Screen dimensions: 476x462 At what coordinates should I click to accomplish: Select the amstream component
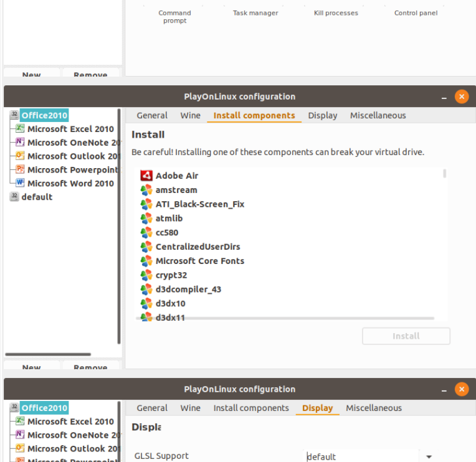(x=176, y=190)
